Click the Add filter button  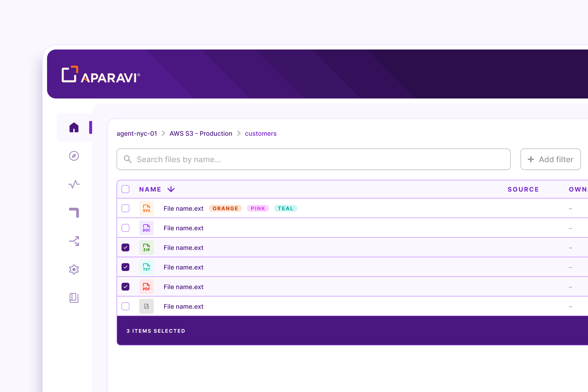551,159
